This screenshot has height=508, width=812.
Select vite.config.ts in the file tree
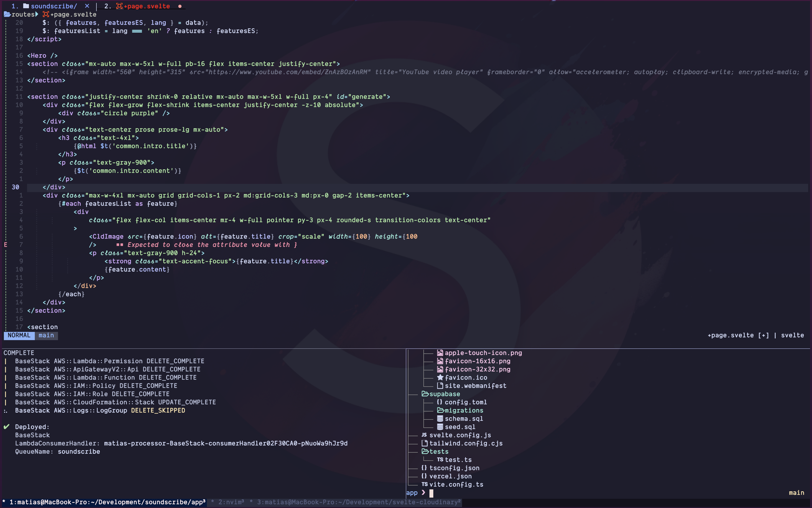(456, 485)
